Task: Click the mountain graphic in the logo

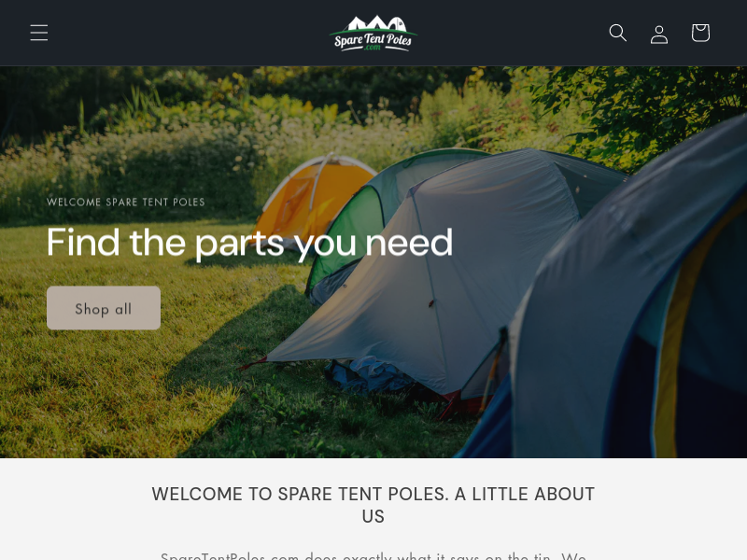Action: 376,23
